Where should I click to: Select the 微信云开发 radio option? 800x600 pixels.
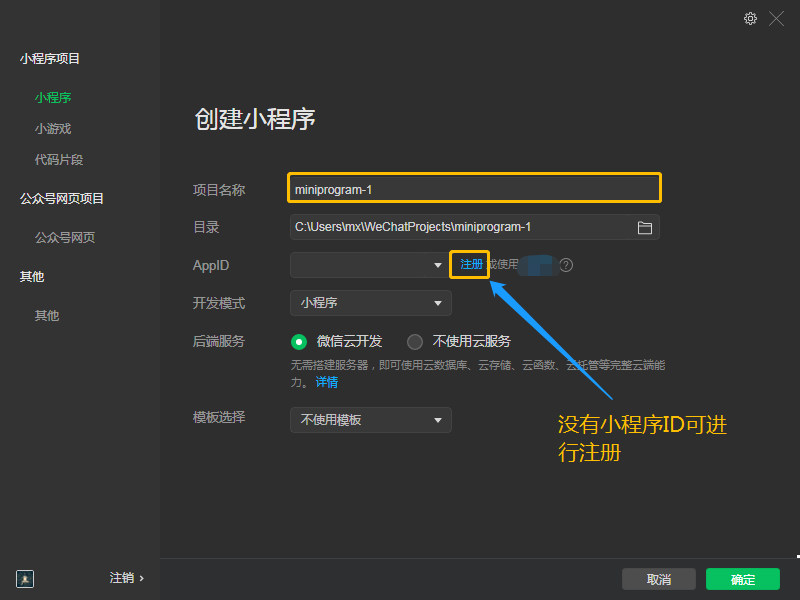pyautogui.click(x=298, y=341)
